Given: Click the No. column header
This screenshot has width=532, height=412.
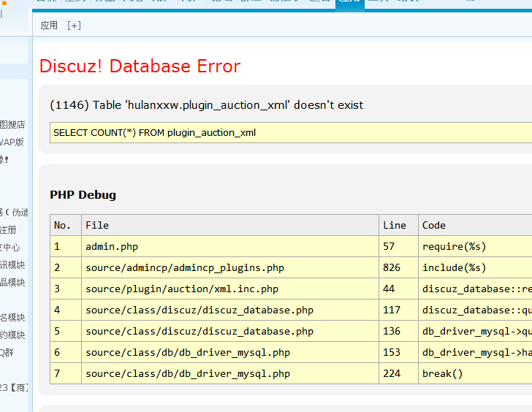Looking at the screenshot, I should click(x=66, y=225).
